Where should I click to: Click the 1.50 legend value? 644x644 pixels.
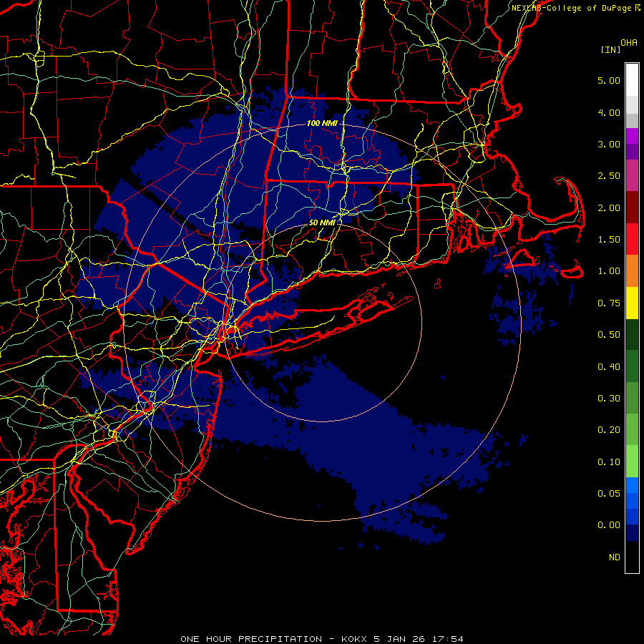click(609, 240)
